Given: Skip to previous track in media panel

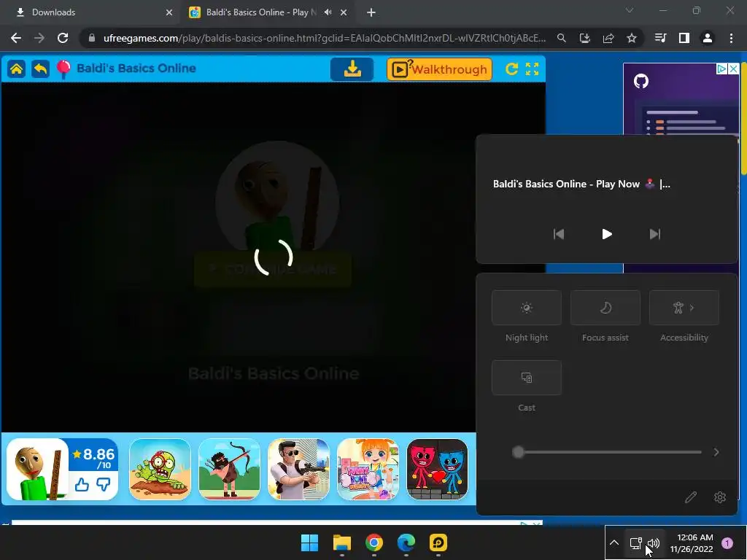Looking at the screenshot, I should [x=558, y=234].
